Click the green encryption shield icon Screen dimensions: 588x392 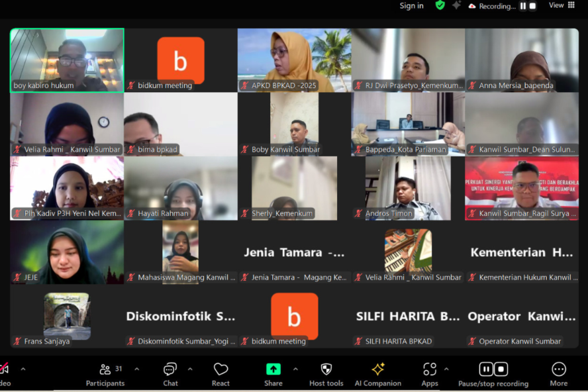440,5
